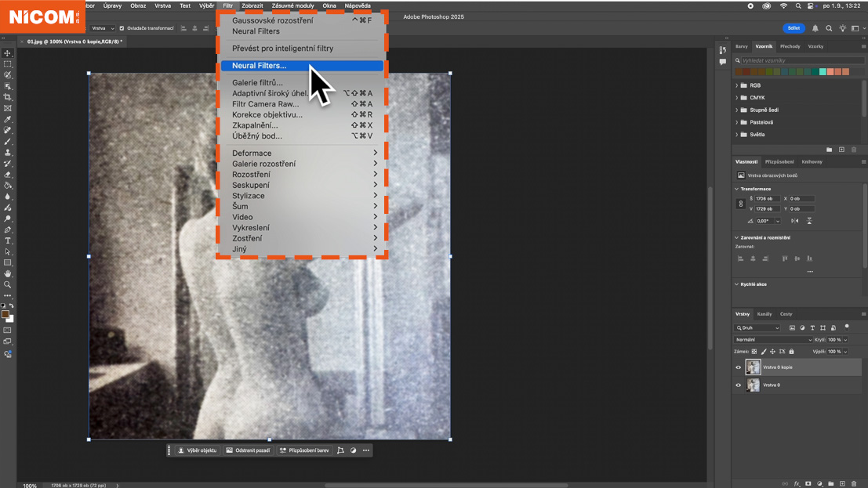Select the horizontal Type tool

[8, 240]
